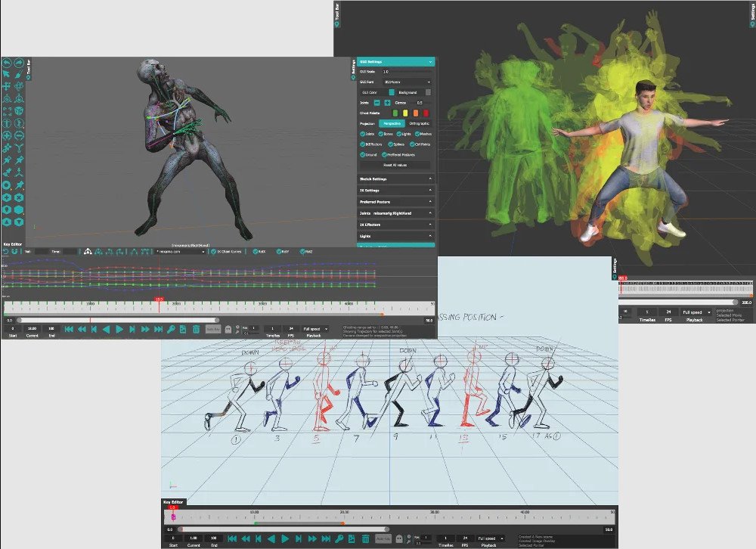The width and height of the screenshot is (756, 549).
Task: Click the delete keyframe trash icon
Action: pos(196,330)
